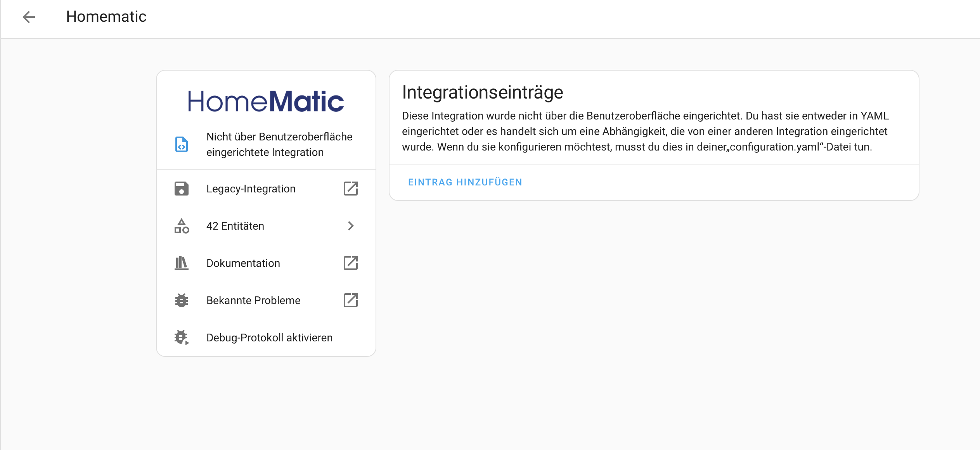Screen dimensions: 980x450
Task: Open the 42 Entitäten list
Action: (x=266, y=226)
